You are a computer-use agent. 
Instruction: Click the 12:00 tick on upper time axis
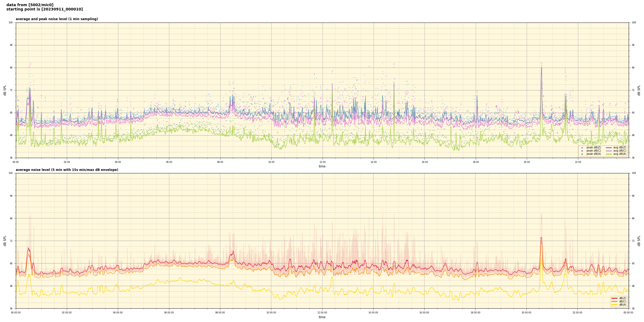click(x=322, y=162)
